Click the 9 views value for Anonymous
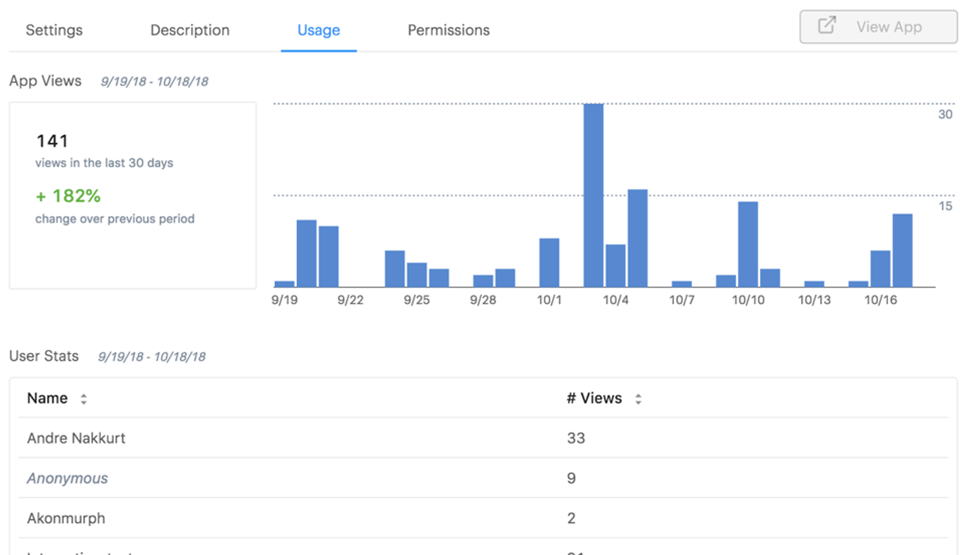980x555 pixels. 571,478
